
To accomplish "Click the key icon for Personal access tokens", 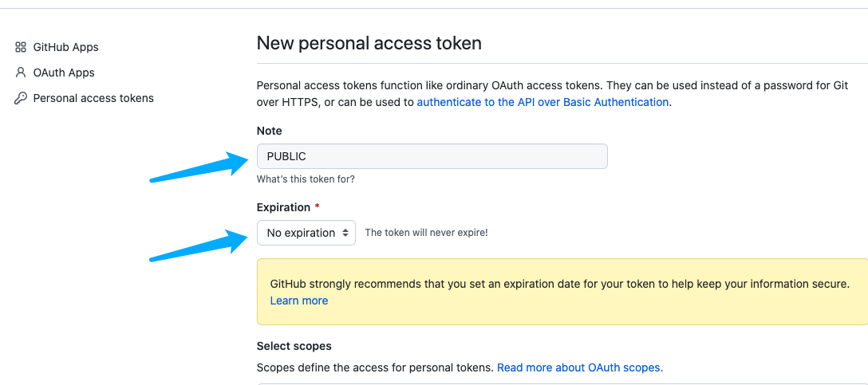I will [x=21, y=99].
